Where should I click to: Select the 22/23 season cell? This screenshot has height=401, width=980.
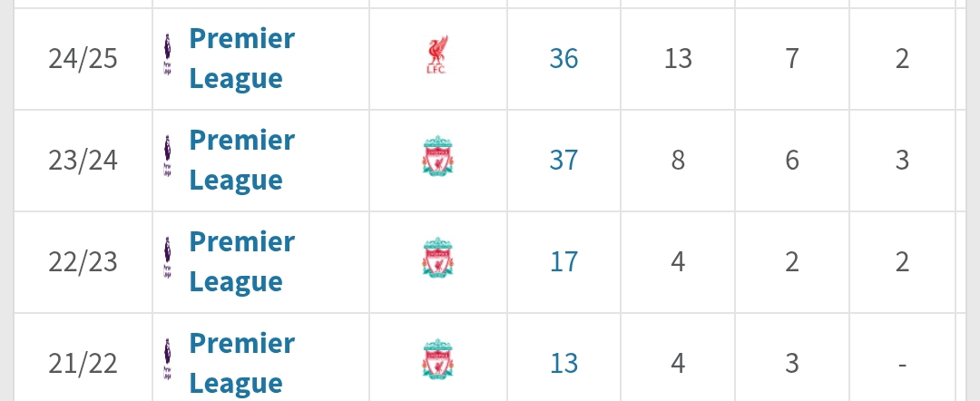(x=83, y=262)
